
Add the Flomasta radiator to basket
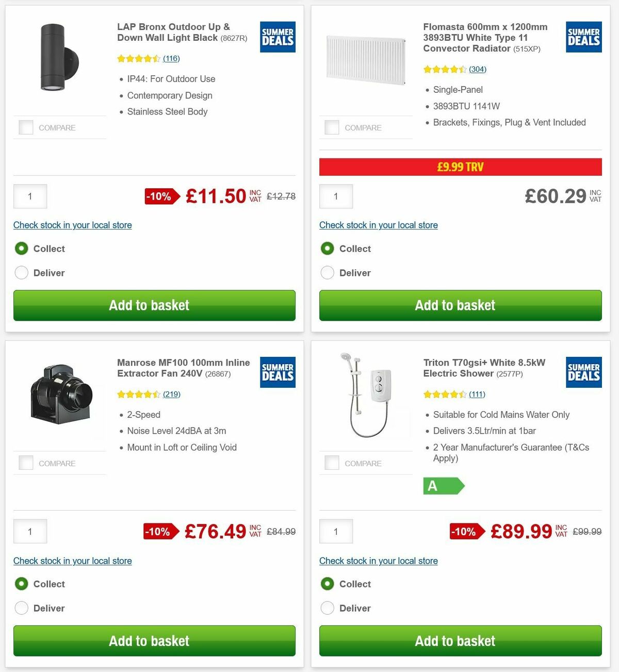(460, 305)
